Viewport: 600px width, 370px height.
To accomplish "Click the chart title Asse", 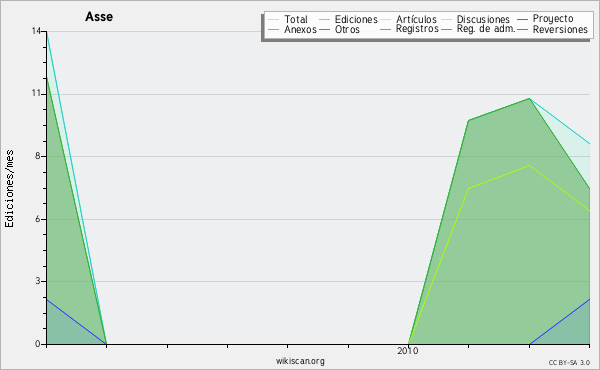I will click(x=99, y=17).
